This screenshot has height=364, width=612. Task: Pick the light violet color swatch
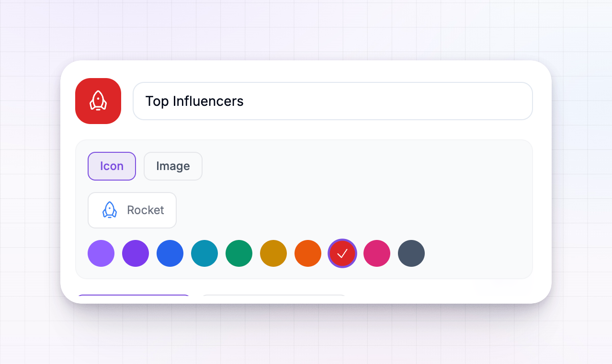pos(101,253)
